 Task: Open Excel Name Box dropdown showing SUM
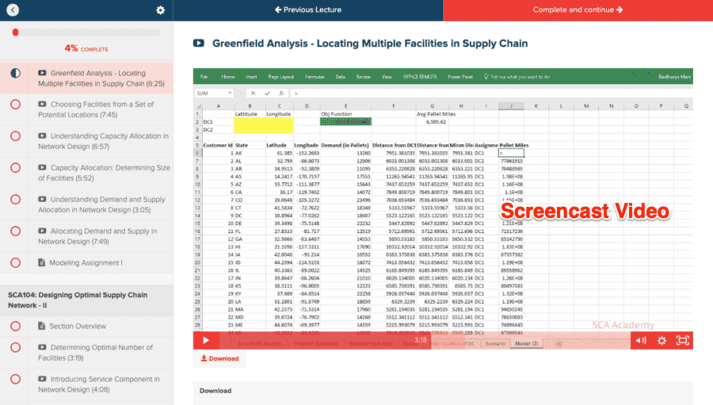coord(230,93)
